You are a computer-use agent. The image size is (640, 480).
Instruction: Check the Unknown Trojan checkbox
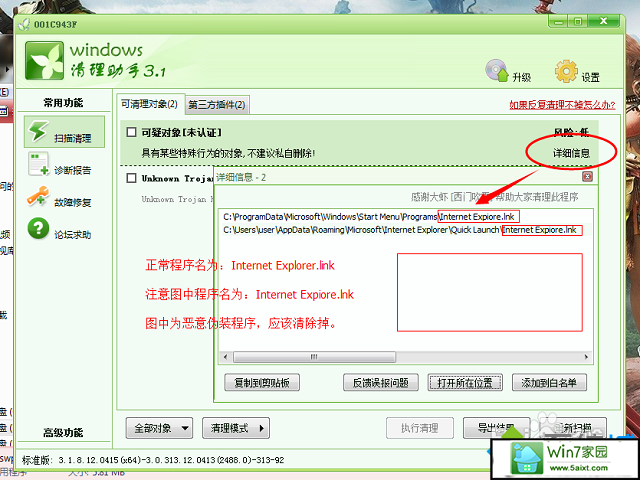131,178
